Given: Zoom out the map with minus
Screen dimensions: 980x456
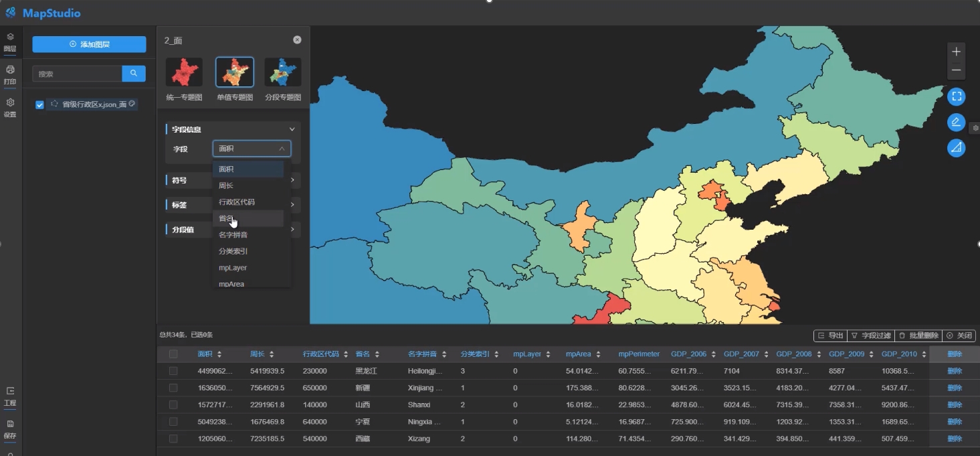Looking at the screenshot, I should 957,70.
